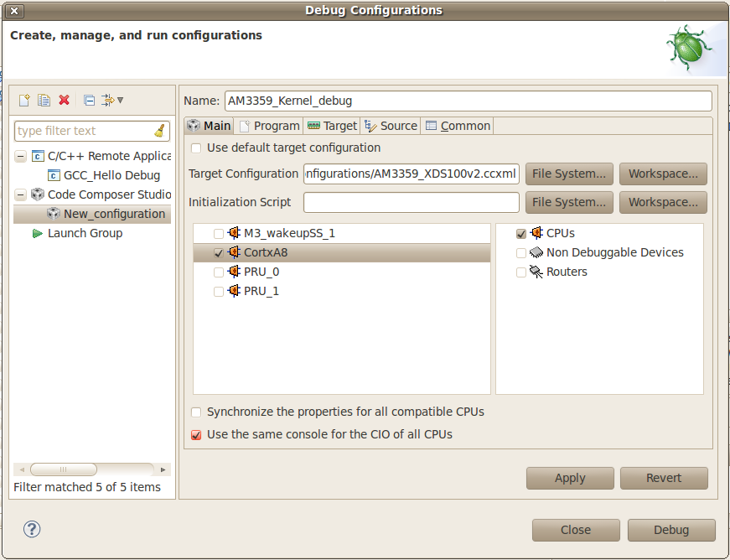Collapse the Code Composer Studio tree node
Image resolution: width=730 pixels, height=560 pixels.
(18, 194)
